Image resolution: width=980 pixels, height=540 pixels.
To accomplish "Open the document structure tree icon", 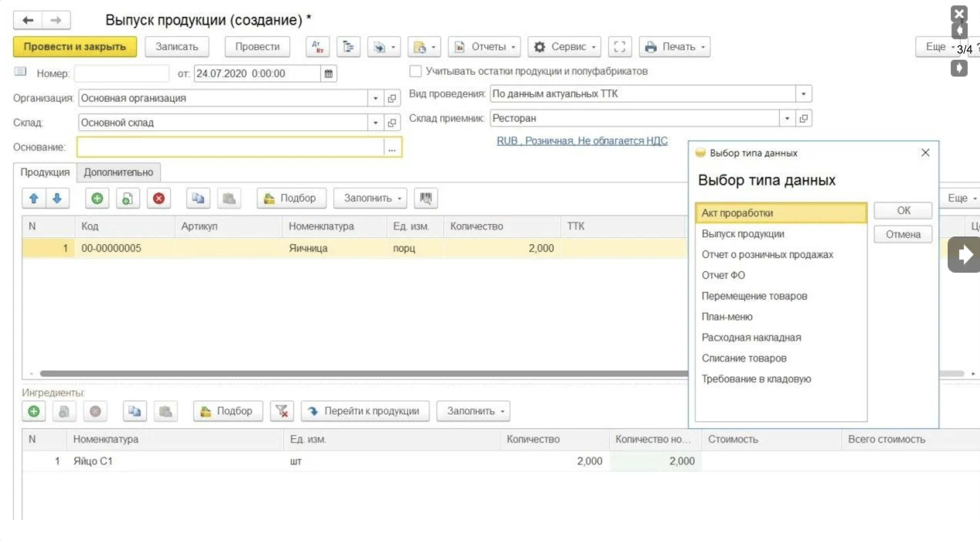I will tap(348, 47).
